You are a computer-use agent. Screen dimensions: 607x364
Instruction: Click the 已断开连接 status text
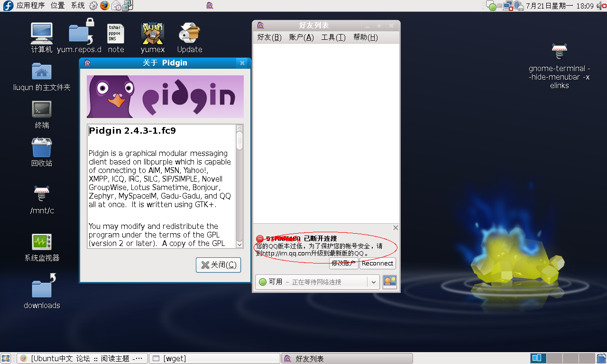[320, 238]
